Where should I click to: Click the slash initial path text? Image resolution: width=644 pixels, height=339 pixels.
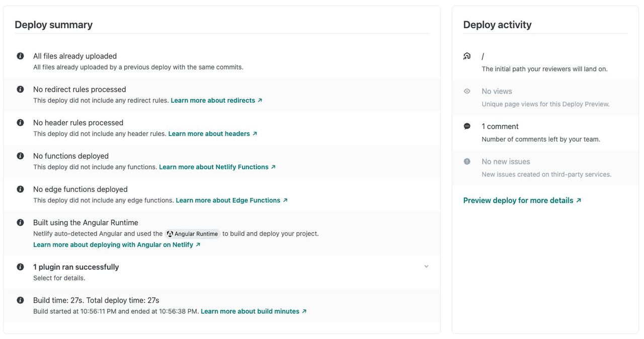483,56
